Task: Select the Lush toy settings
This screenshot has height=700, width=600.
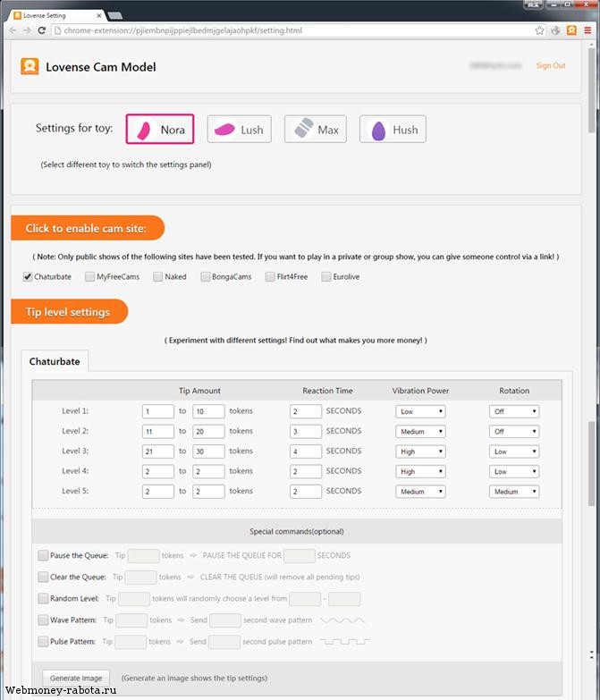Action: (240, 129)
